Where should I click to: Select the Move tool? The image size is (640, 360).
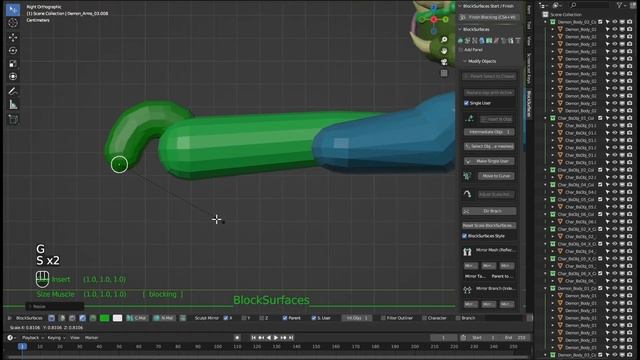pos(13,38)
